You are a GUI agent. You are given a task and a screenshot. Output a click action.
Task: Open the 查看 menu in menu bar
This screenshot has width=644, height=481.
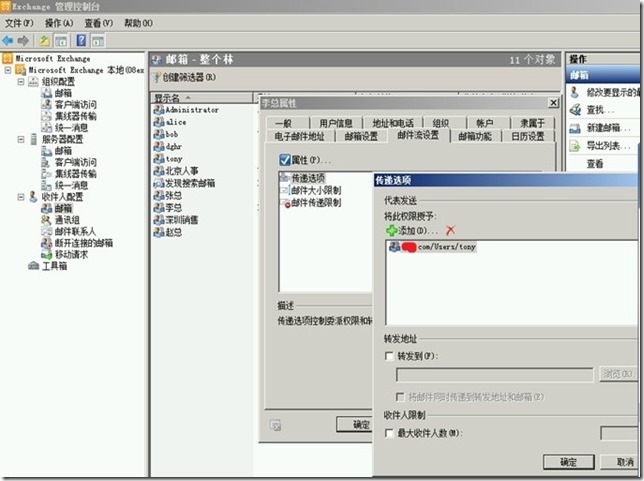point(98,22)
